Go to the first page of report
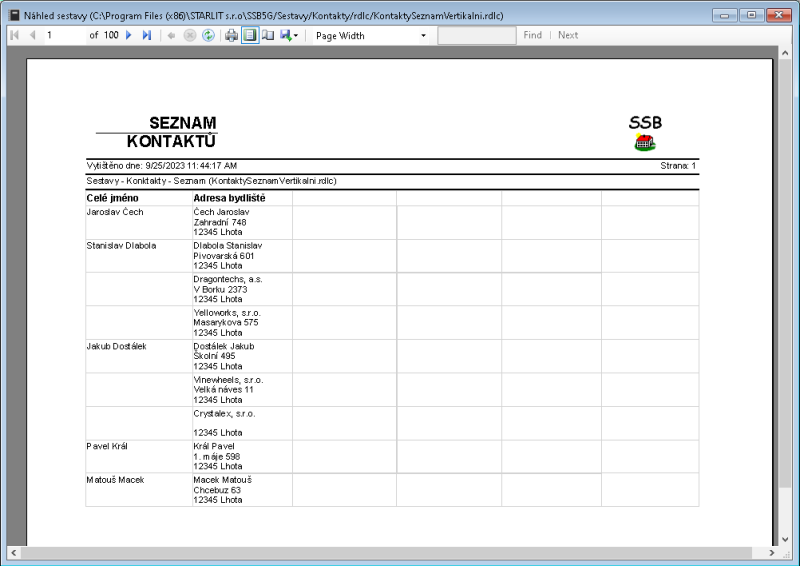Viewport: 800px width, 566px height. pos(14,35)
